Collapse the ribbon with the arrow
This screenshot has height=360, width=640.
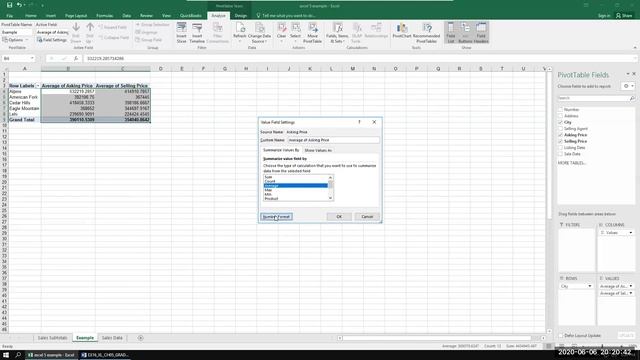(635, 48)
